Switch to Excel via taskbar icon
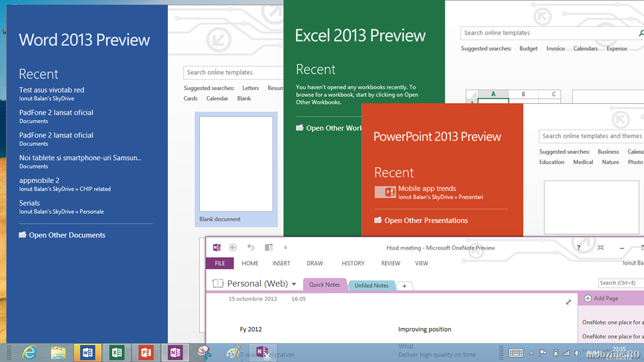The image size is (644, 362). (116, 353)
